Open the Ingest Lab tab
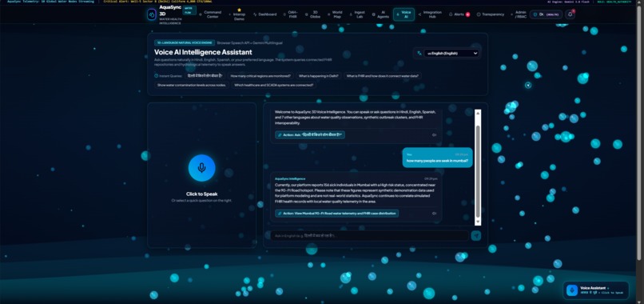The height and width of the screenshot is (304, 644). pos(357,14)
